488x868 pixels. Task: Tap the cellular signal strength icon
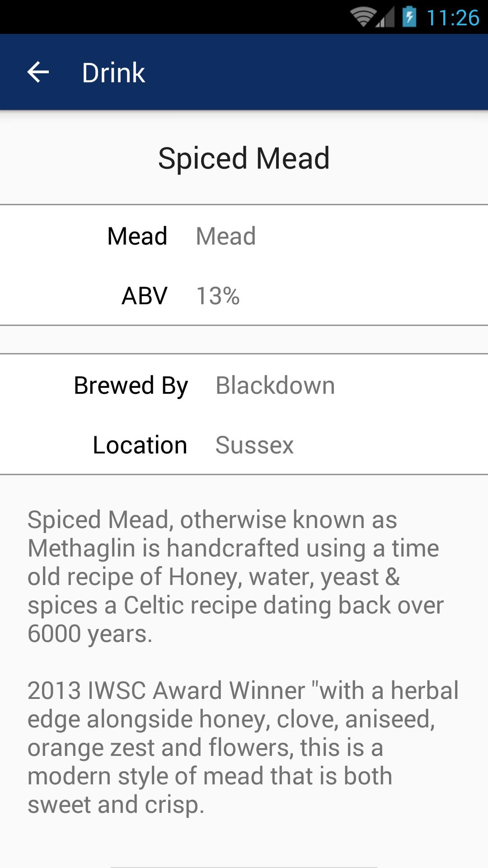[385, 17]
